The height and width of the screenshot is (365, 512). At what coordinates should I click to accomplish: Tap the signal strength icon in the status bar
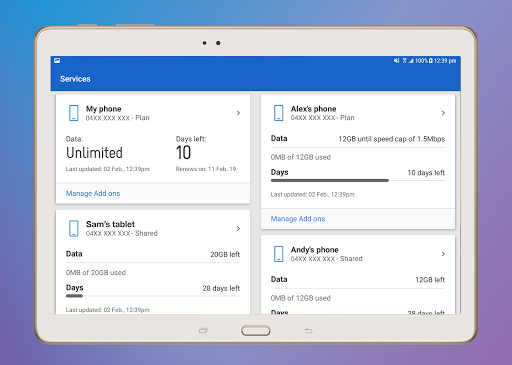[x=411, y=61]
